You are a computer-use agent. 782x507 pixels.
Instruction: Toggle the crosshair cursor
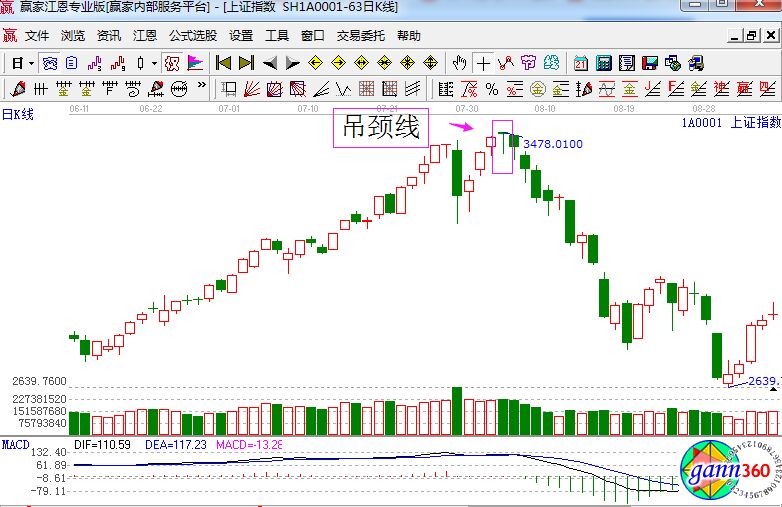click(x=483, y=63)
